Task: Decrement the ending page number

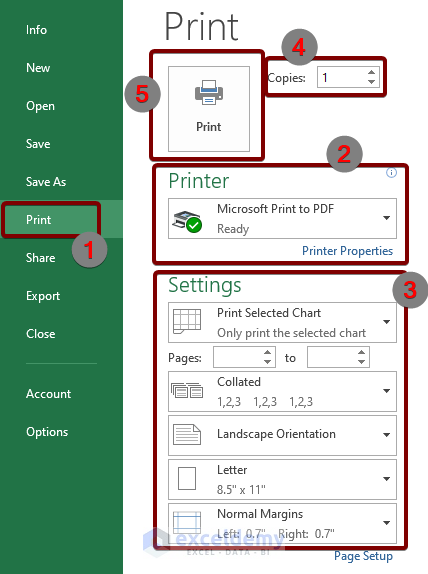Action: pos(362,362)
